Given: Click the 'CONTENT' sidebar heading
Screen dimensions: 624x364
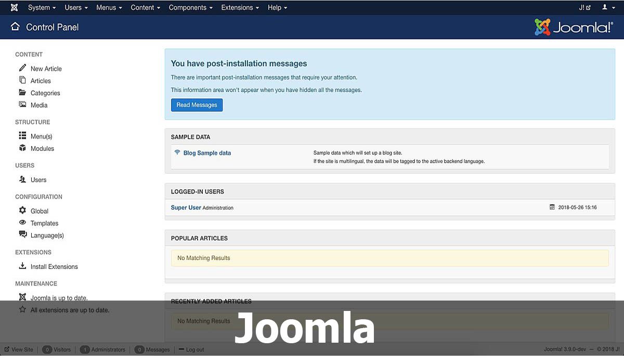Looking at the screenshot, I should [29, 54].
